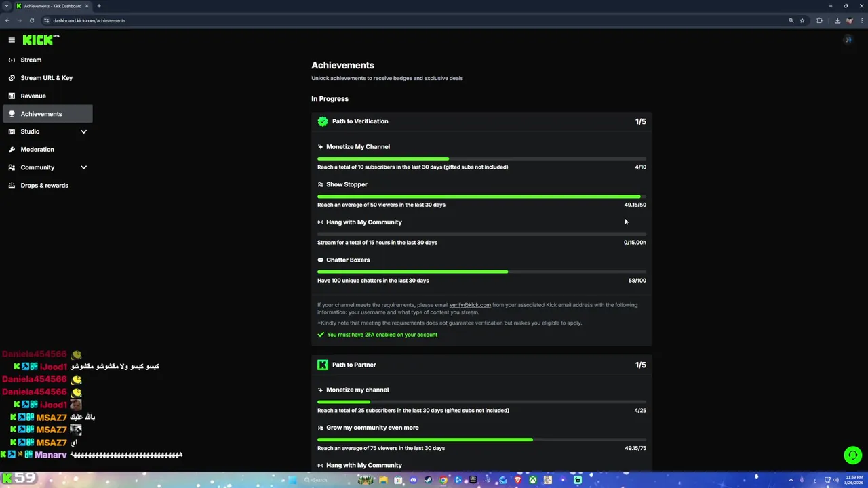Image resolution: width=868 pixels, height=488 pixels.
Task: Click the Monetize My Channel progress bar
Action: click(x=481, y=159)
